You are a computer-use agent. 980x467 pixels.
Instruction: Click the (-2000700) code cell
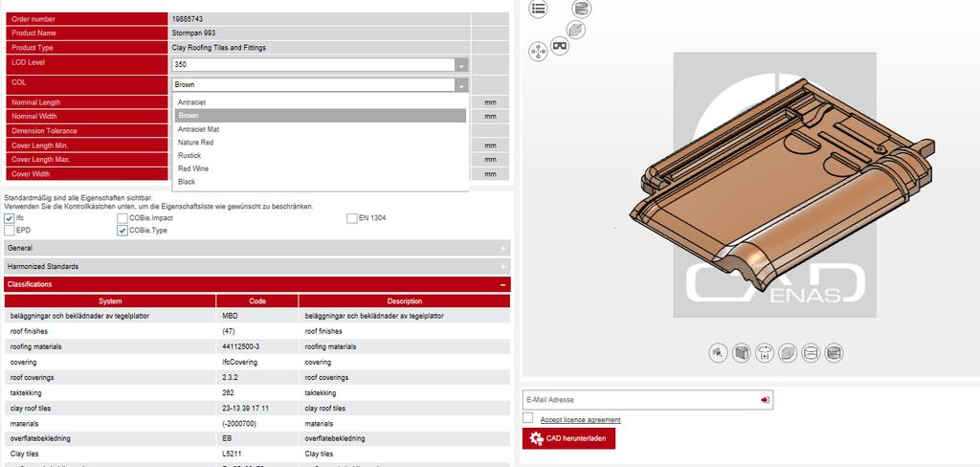pos(239,424)
